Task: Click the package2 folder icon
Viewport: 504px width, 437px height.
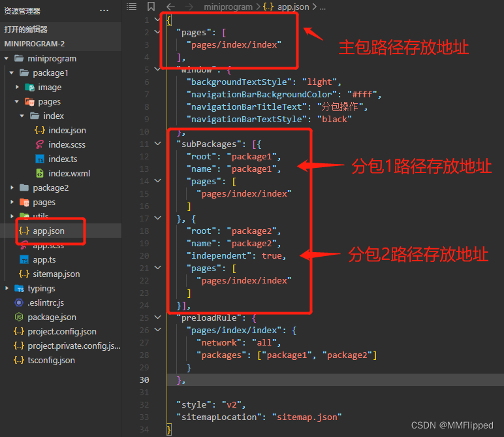Action: [x=24, y=187]
